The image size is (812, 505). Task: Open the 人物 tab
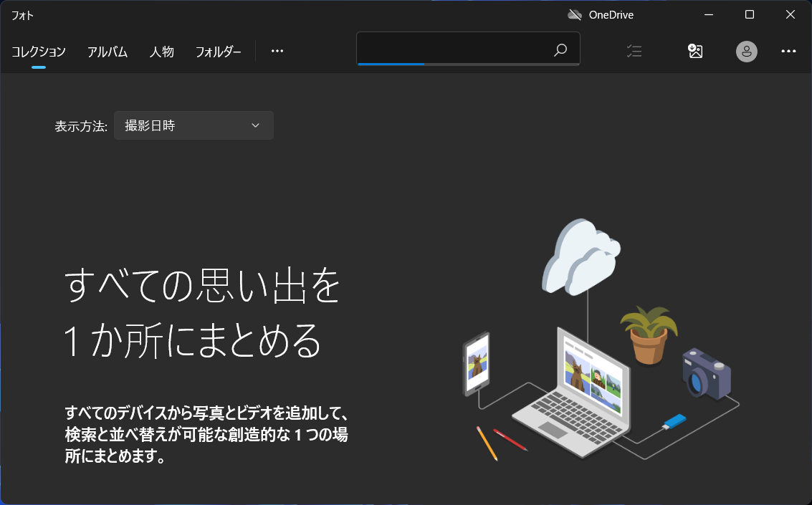tap(161, 52)
